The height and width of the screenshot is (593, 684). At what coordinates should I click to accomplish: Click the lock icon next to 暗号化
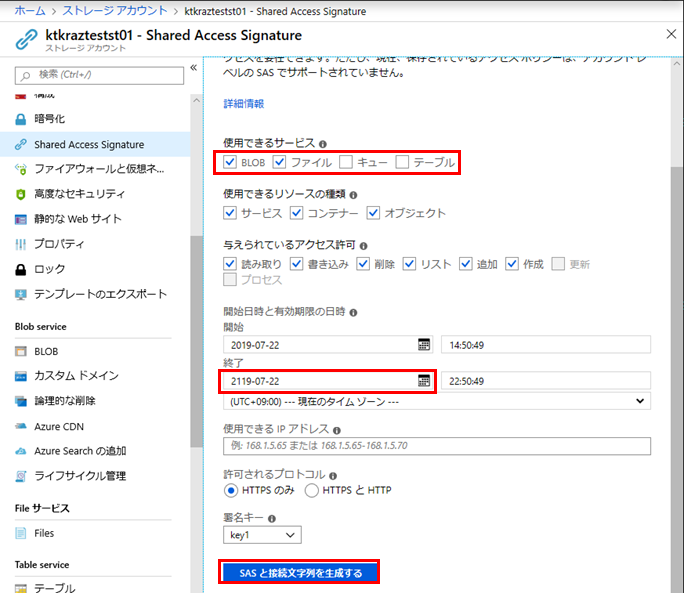(x=21, y=119)
